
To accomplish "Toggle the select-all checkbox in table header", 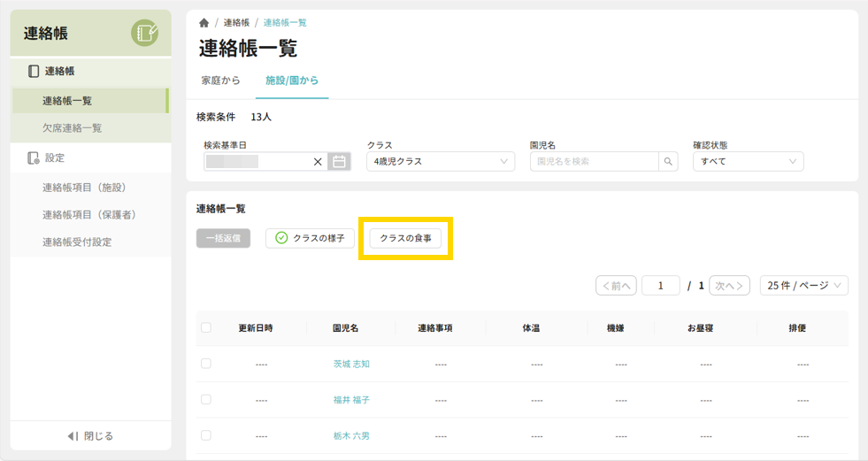I will pos(206,327).
